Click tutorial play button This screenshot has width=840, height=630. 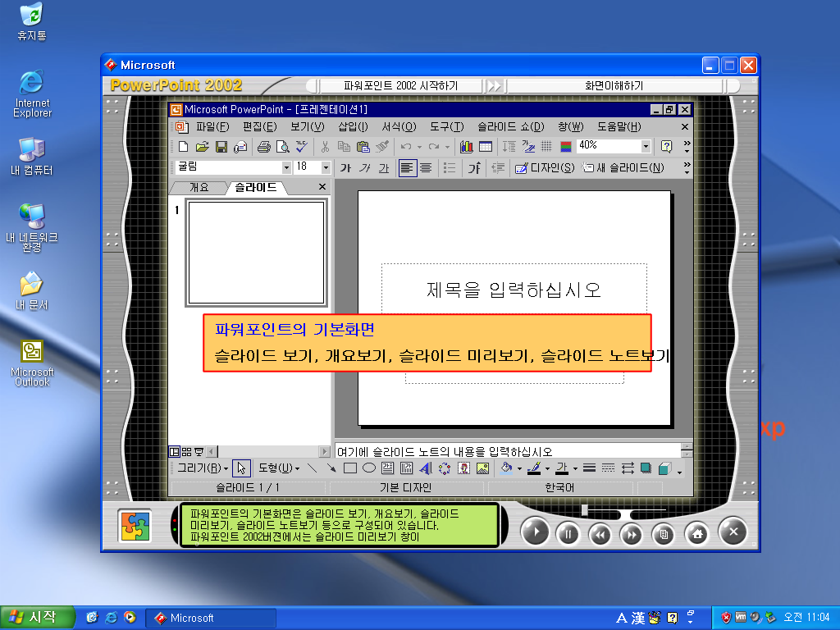[x=535, y=532]
